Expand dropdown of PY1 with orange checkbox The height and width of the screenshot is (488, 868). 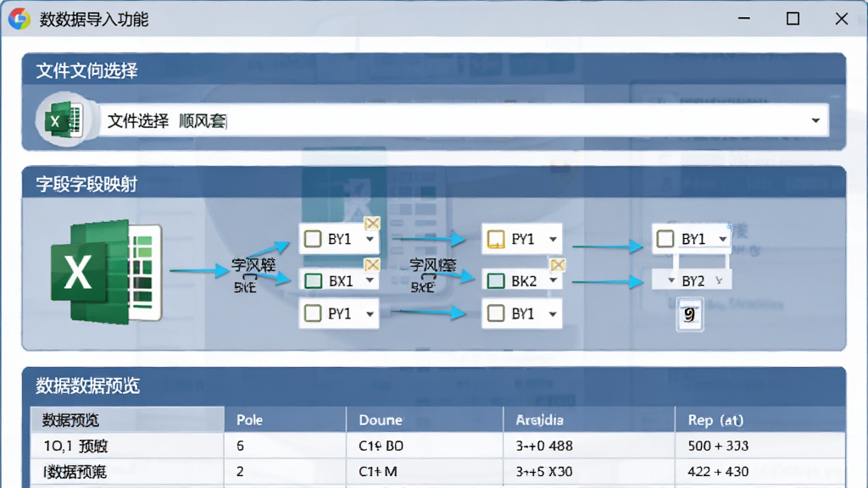tap(553, 239)
